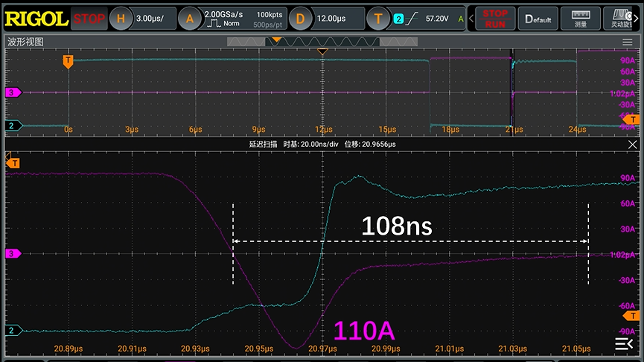Click the 21µs time axis label in main view
644x362 pixels.
[x=514, y=130]
